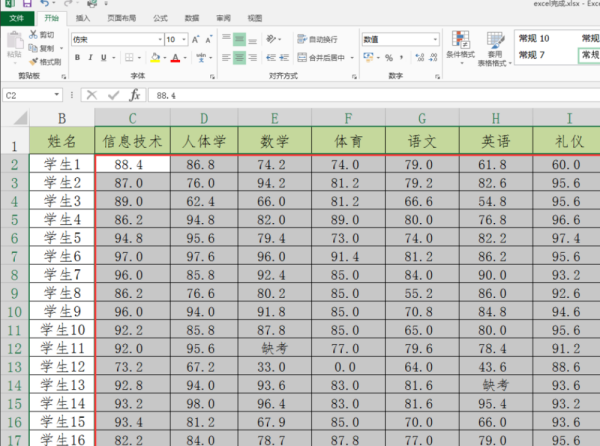Toggle italic formatting

[x=91, y=58]
